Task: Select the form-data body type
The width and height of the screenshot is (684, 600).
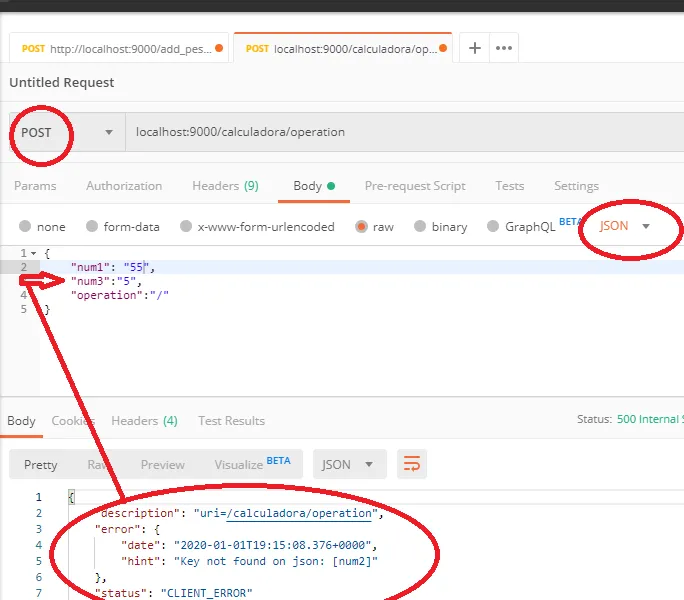Action: (123, 226)
